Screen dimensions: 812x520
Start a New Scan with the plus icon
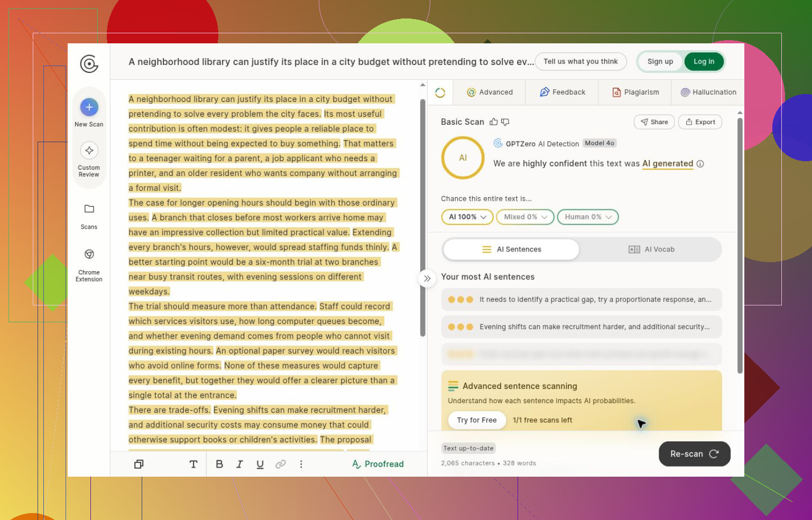tap(89, 107)
